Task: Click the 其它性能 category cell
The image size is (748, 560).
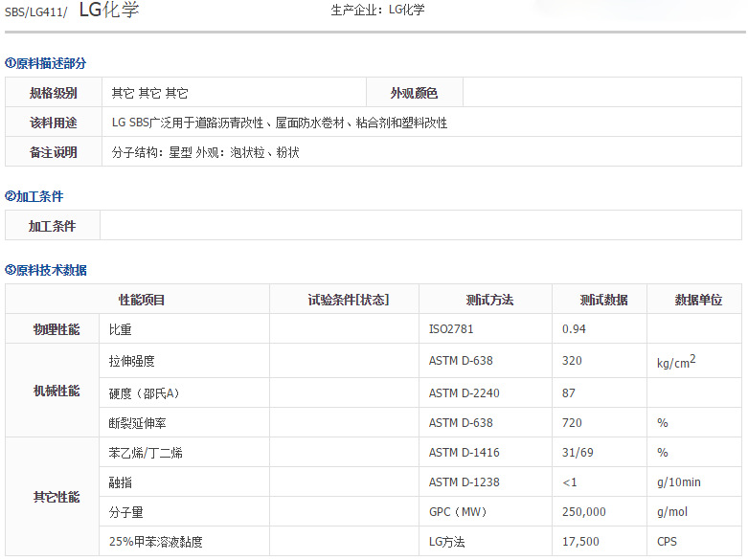Action: (x=57, y=497)
